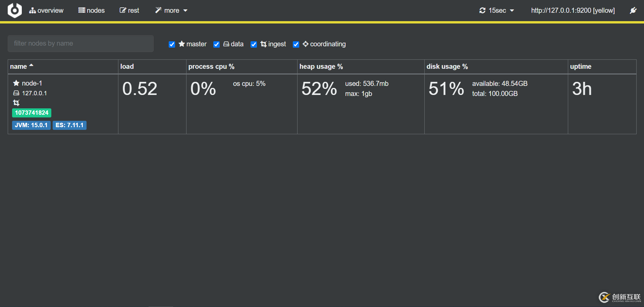Click the available: 48.54GB text
The height and width of the screenshot is (307, 644).
pyautogui.click(x=500, y=84)
